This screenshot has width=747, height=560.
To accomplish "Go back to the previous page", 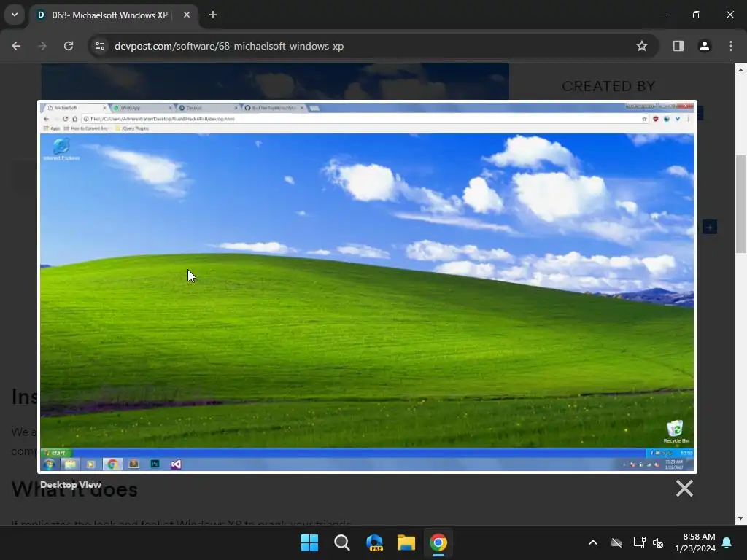I will coord(16,46).
